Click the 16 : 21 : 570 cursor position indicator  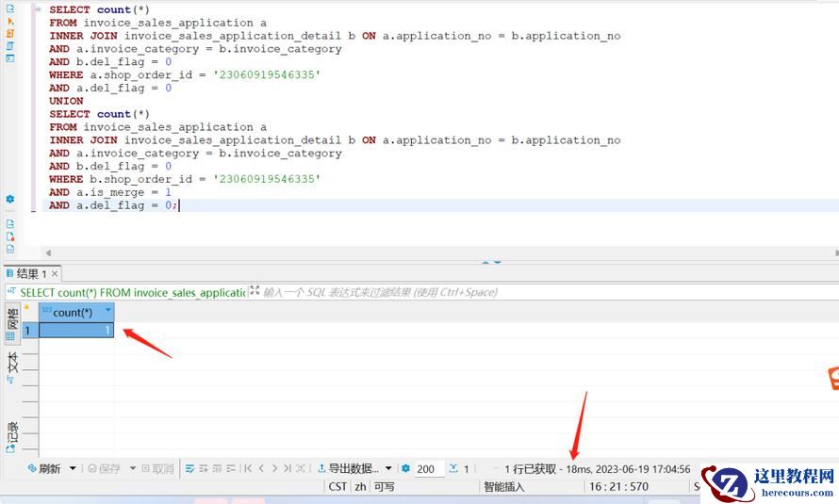coord(618,487)
